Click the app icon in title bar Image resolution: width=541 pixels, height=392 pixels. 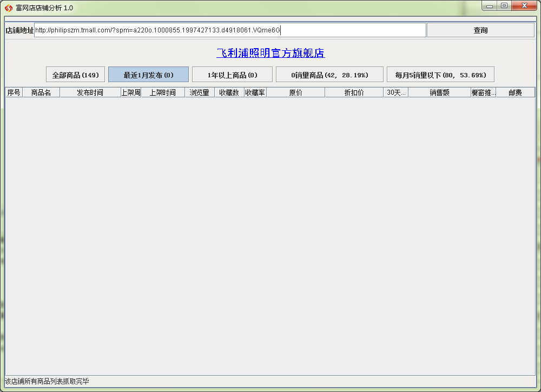[x=8, y=8]
